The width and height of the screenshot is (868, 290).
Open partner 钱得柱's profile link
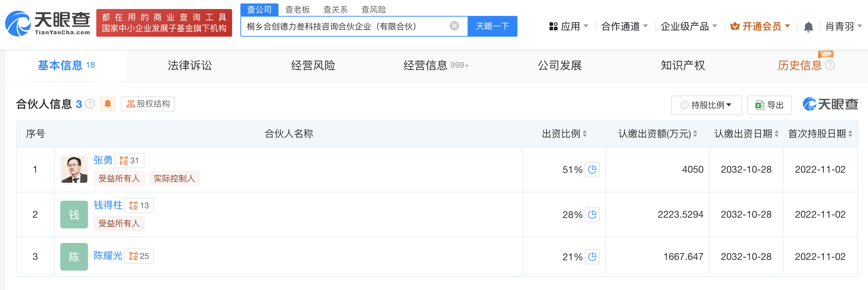108,205
